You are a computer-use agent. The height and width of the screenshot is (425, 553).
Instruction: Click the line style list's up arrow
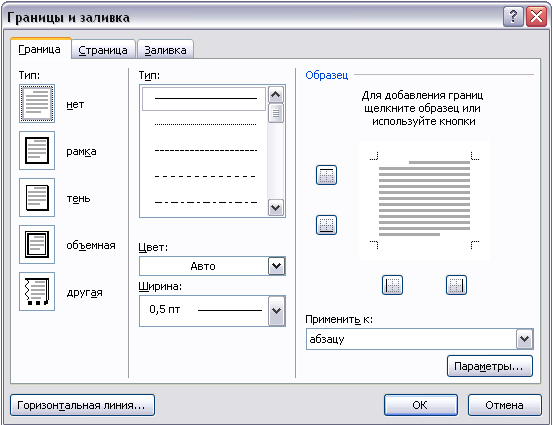275,95
